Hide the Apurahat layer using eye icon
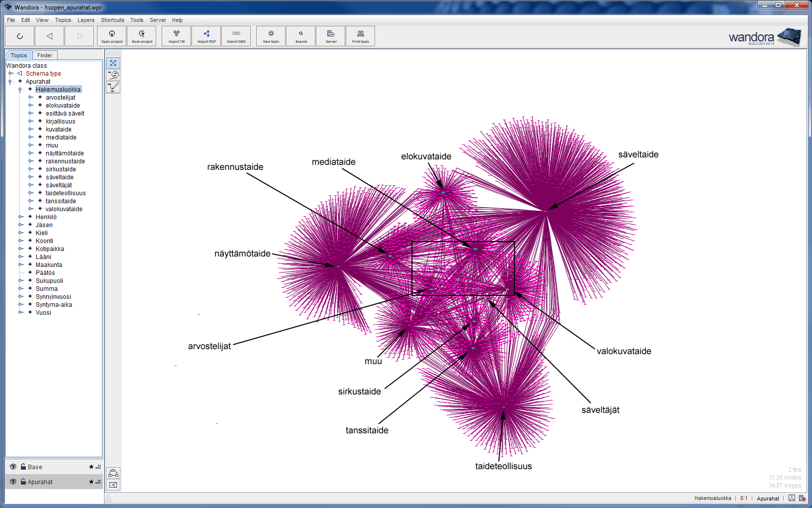This screenshot has width=812, height=508. (x=13, y=482)
